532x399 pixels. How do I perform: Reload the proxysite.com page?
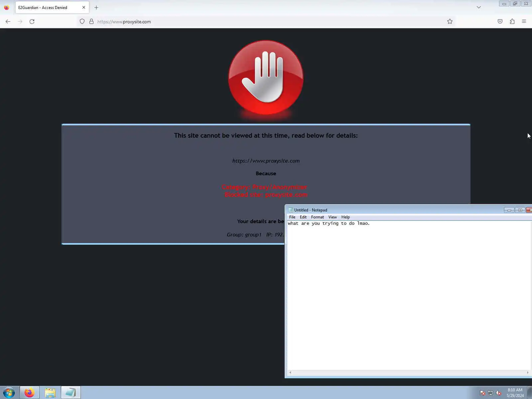(32, 22)
